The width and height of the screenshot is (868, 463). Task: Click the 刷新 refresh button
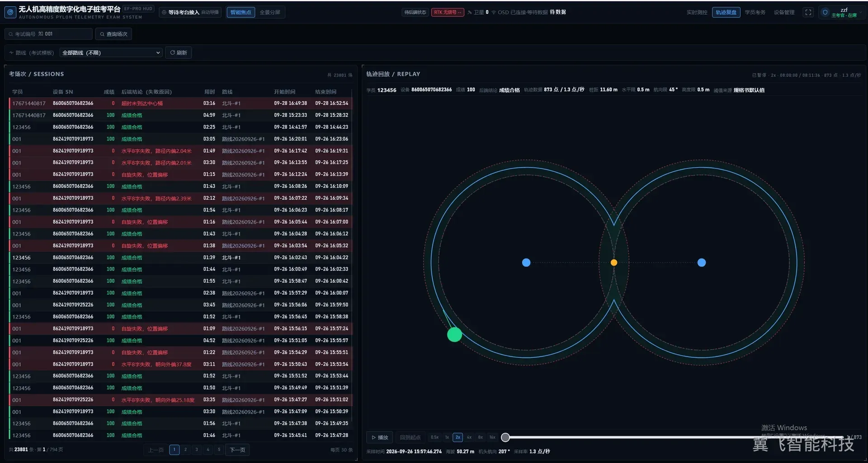pyautogui.click(x=179, y=53)
